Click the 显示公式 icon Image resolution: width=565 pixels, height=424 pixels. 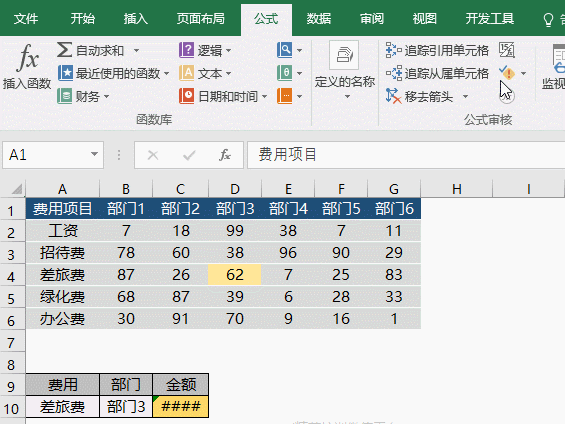[x=507, y=50]
